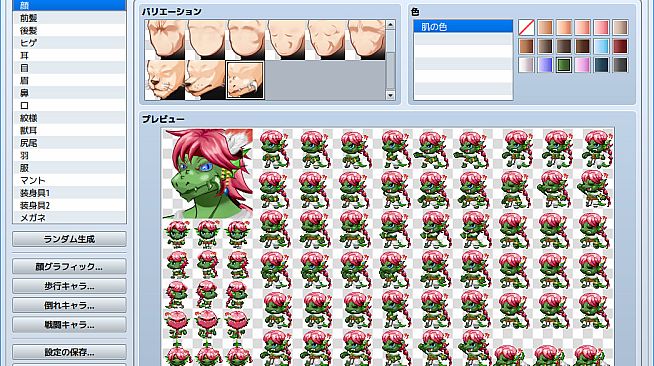Choose the 口 part category
Viewport: 654px width, 366px height.
(x=69, y=105)
